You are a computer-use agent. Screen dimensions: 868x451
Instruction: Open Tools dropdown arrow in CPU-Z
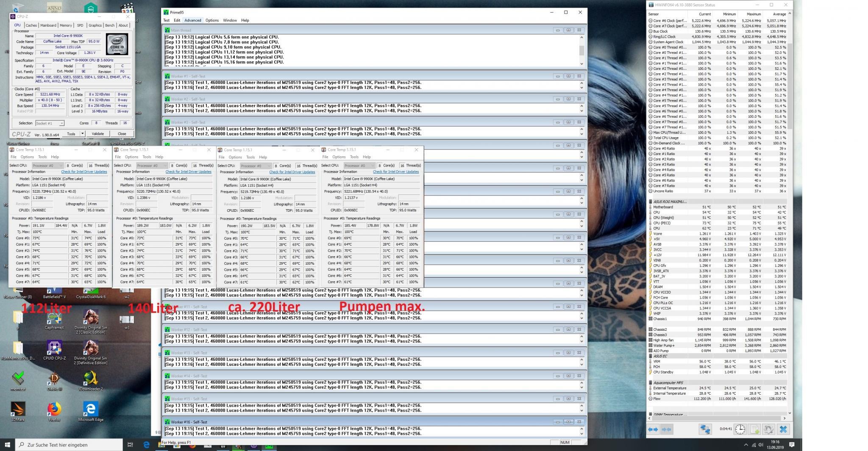pos(82,134)
